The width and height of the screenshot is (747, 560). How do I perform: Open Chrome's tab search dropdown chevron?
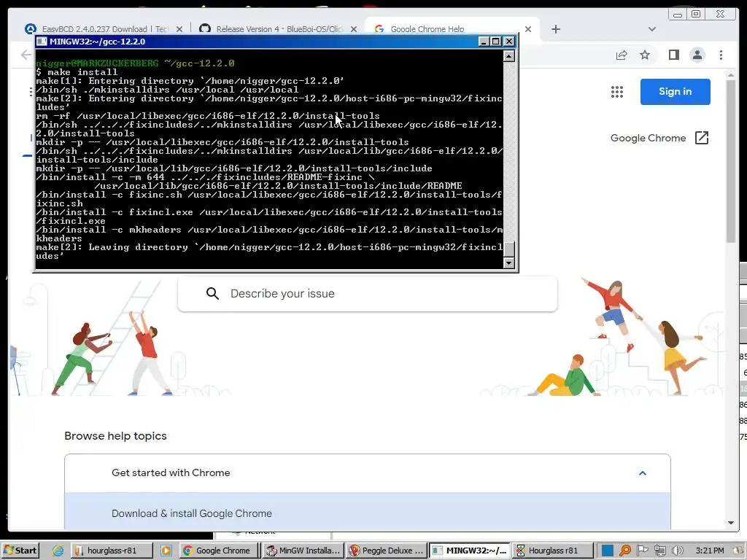(652, 29)
